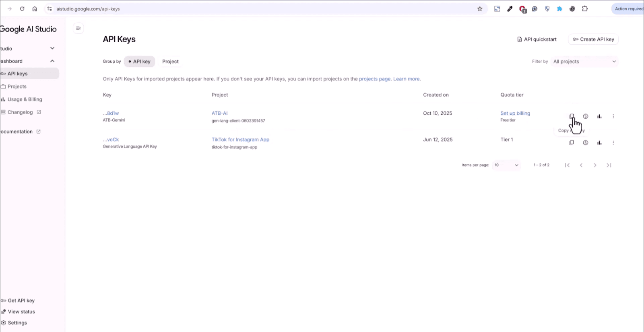The image size is (644, 332).
Task: Open the All projects filter dropdown
Action: coord(584,62)
